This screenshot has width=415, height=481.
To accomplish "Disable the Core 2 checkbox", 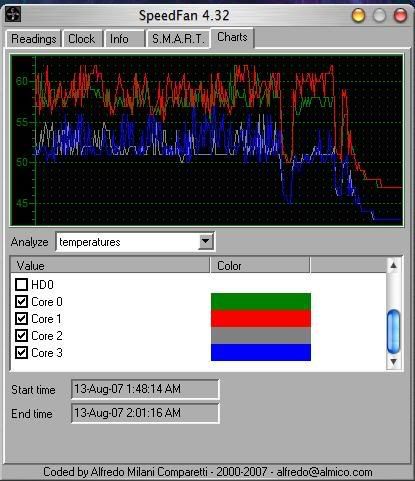I will tap(22, 336).
